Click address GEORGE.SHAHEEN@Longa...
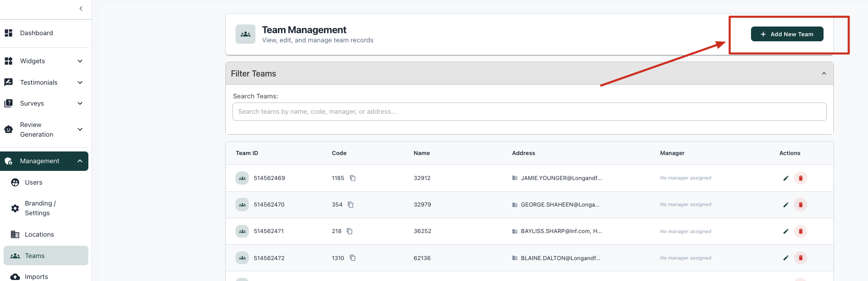This screenshot has width=868, height=281. coord(560,205)
